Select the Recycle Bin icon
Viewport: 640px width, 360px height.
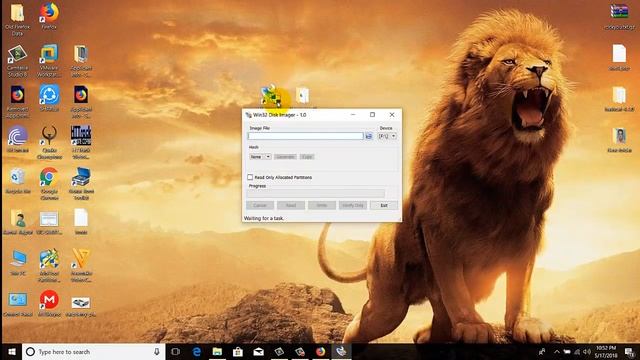(17, 180)
